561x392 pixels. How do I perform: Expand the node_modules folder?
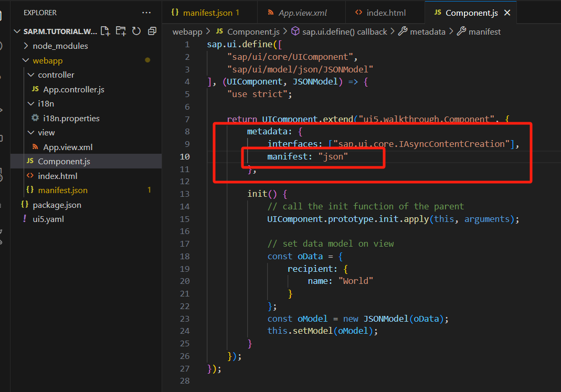(x=60, y=46)
